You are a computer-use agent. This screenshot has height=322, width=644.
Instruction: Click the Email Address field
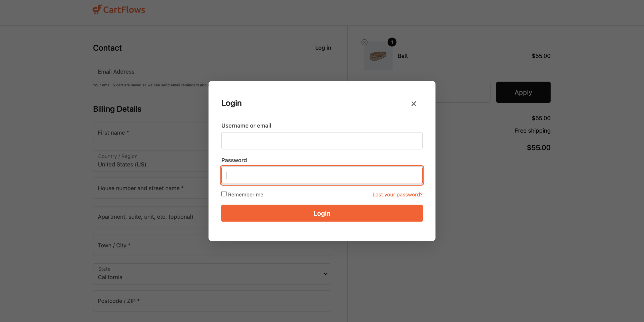tap(212, 71)
